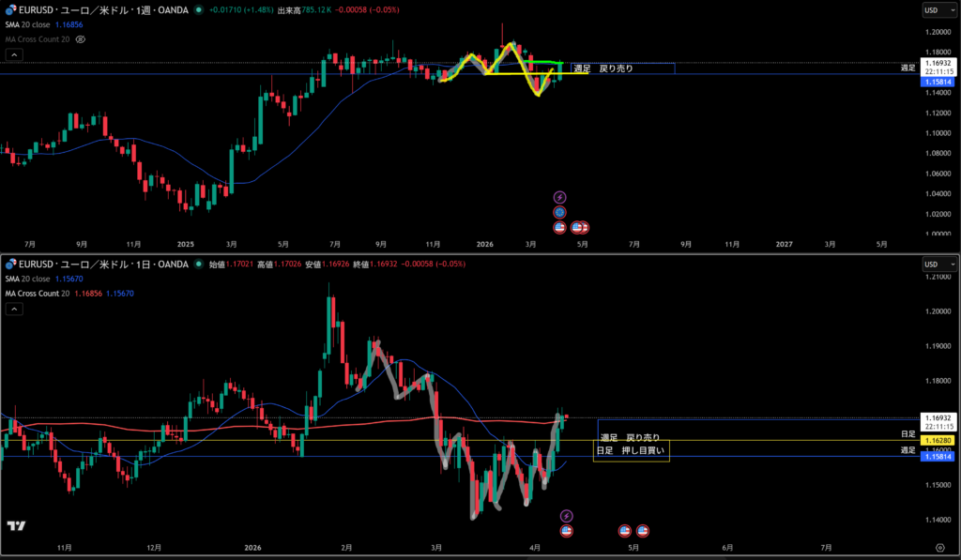
Task: Open the purple lightning event marker in weekly chart
Action: pos(560,197)
